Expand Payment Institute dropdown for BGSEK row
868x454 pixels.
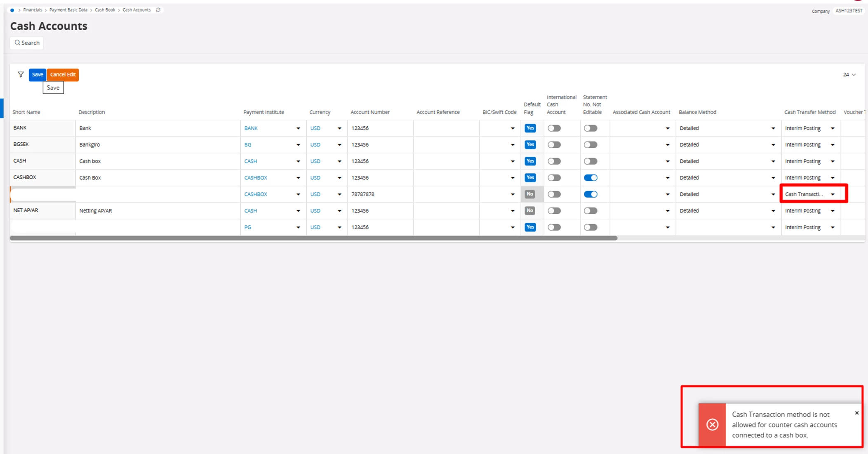pos(298,145)
